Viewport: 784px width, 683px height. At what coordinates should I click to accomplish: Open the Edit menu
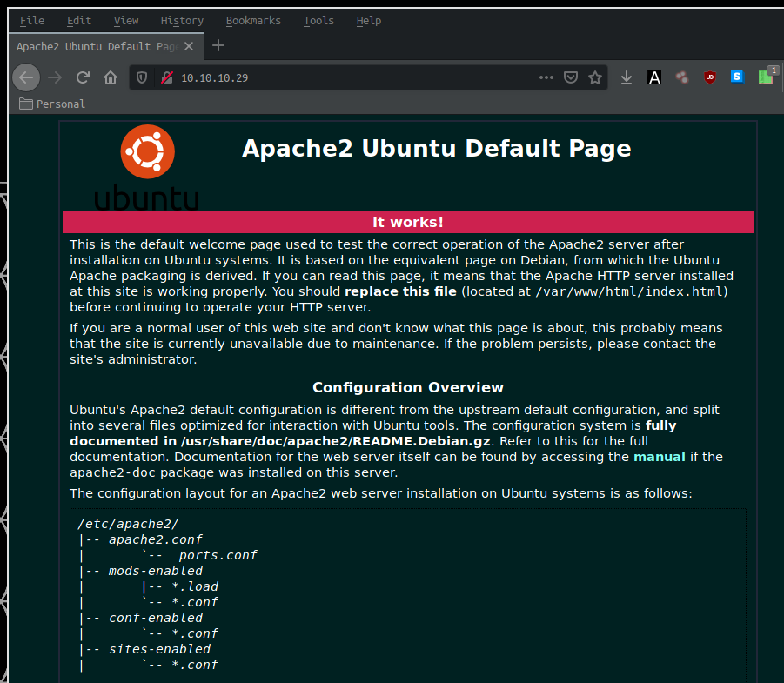click(x=79, y=21)
